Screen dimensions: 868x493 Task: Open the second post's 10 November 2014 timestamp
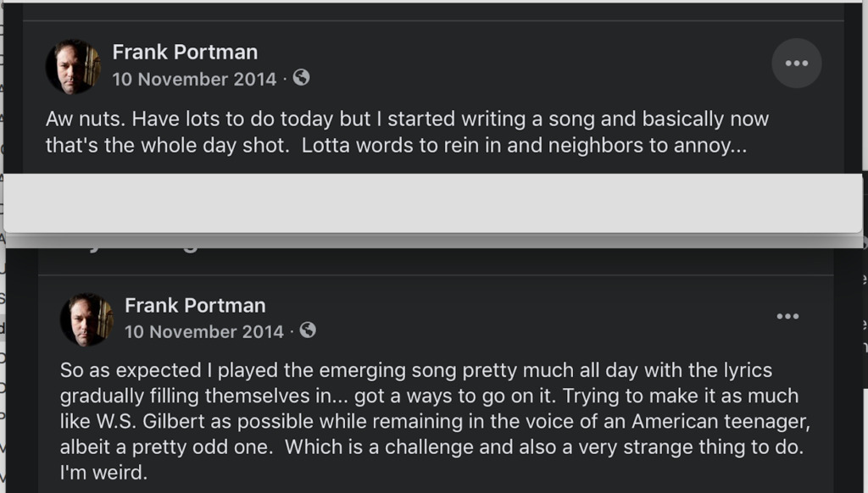[203, 331]
